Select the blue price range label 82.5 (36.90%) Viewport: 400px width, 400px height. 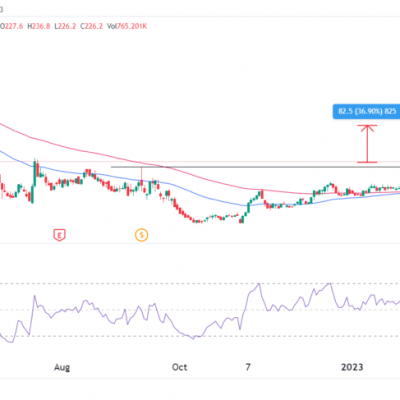pos(366,111)
